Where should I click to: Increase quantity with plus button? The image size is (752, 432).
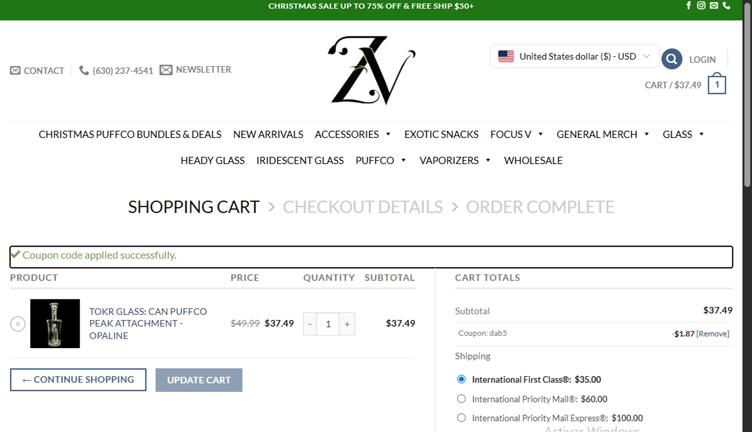pos(347,324)
